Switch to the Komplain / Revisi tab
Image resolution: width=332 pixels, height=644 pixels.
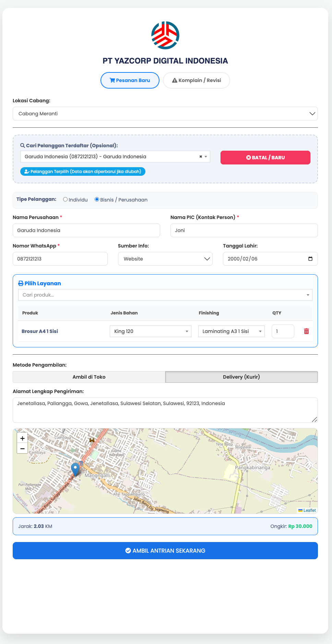tap(197, 80)
